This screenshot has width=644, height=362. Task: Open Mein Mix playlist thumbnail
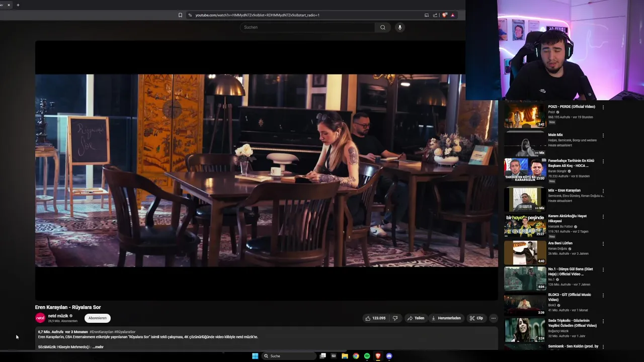pyautogui.click(x=525, y=144)
